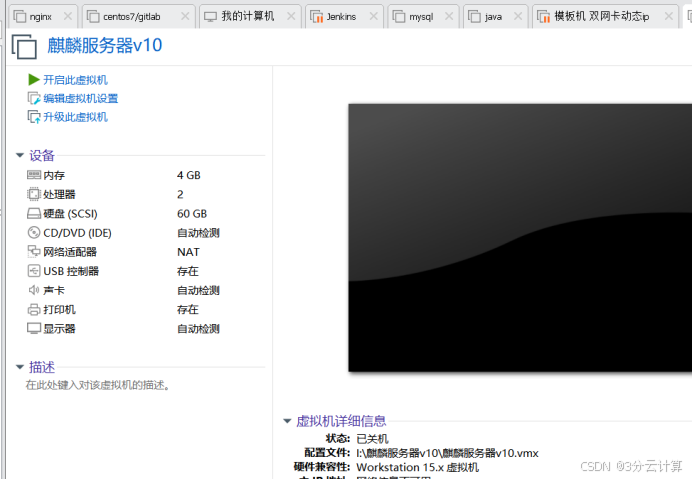Close the Jenkins tab
The width and height of the screenshot is (692, 480).
374,16
